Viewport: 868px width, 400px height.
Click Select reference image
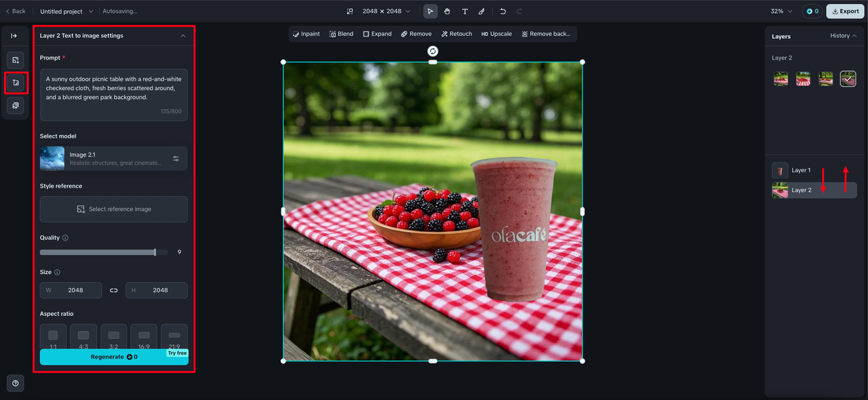point(114,209)
